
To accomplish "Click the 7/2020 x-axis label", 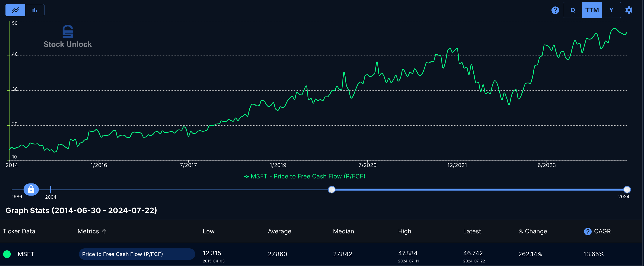I will (367, 165).
